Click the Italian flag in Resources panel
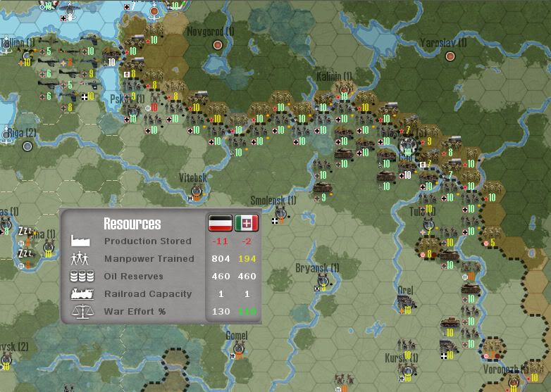 point(247,223)
